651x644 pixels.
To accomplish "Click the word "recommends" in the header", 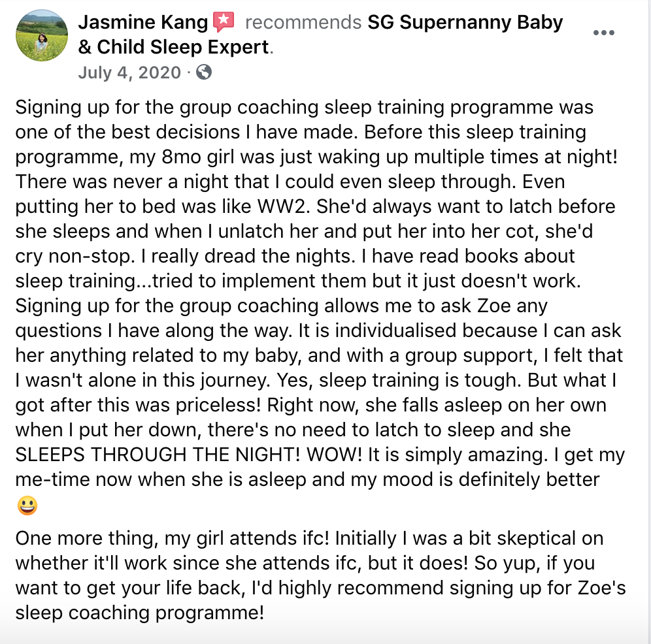I will click(303, 22).
